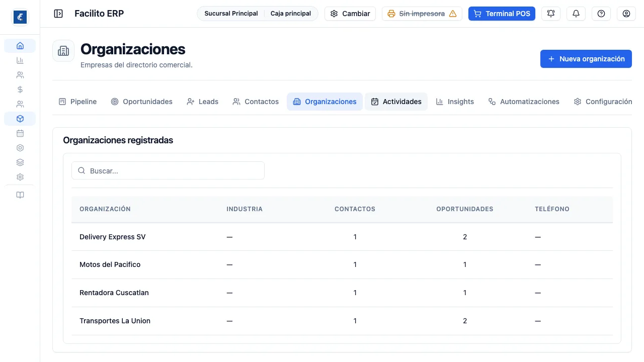This screenshot has width=644, height=362.
Task: Switch to the Pipeline tab
Action: pyautogui.click(x=77, y=102)
